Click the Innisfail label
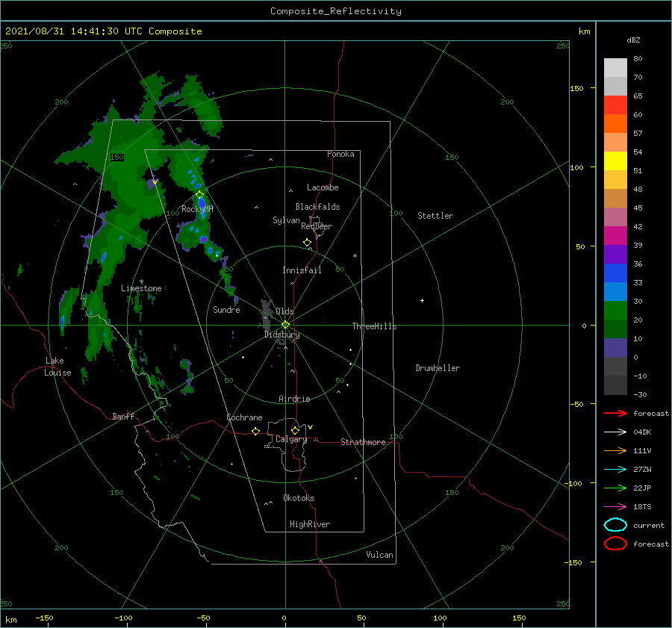 pos(302,270)
